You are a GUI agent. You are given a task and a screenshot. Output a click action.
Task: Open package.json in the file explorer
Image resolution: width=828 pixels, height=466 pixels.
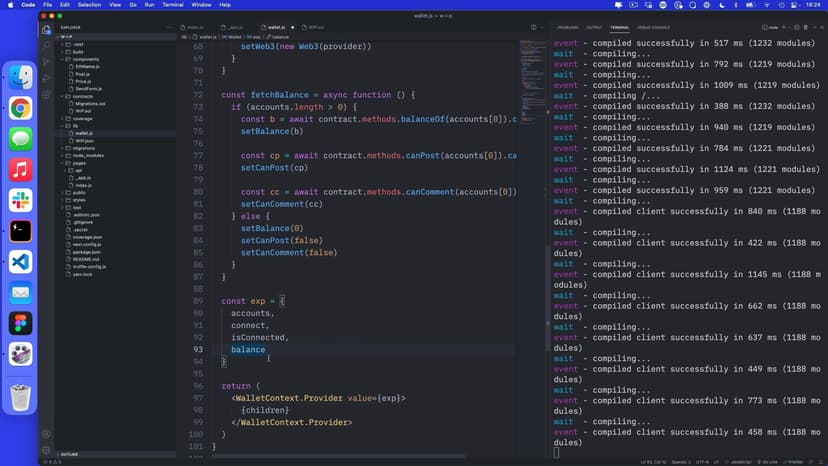(87, 251)
